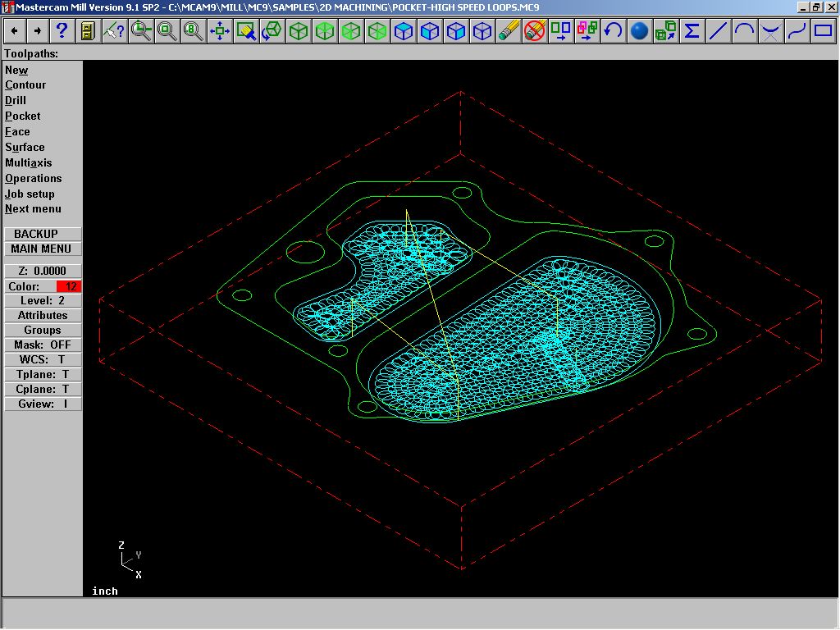Choose Pocket toolpath menu item
840x630 pixels.
tap(22, 116)
